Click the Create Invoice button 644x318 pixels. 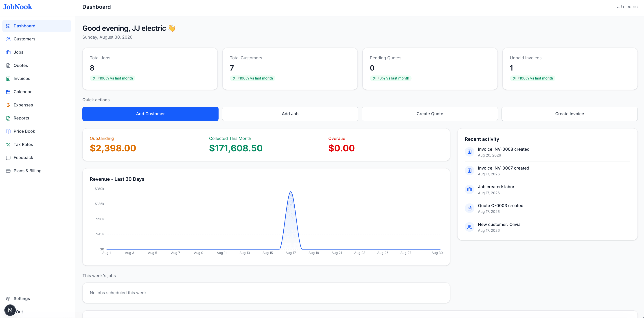click(x=570, y=114)
